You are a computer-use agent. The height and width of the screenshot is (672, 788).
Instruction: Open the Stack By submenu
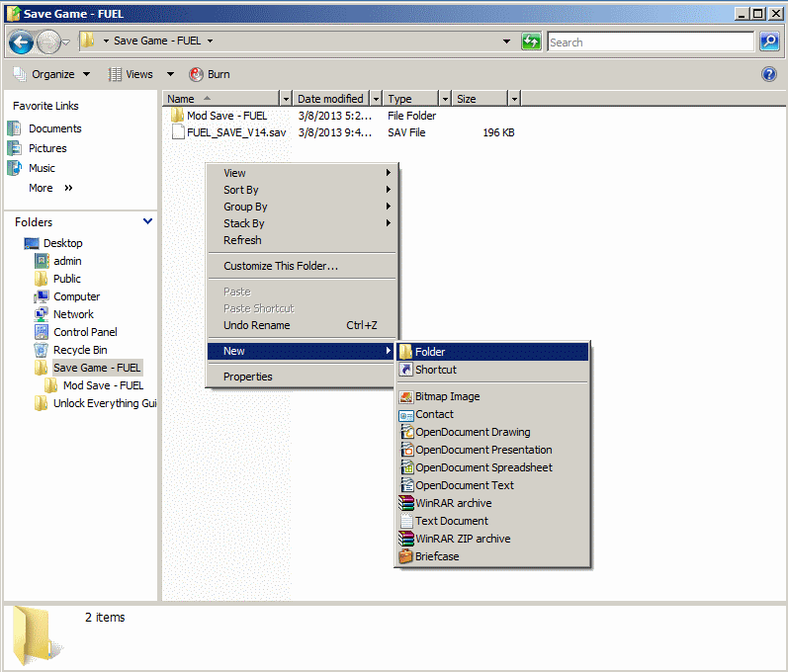point(302,223)
